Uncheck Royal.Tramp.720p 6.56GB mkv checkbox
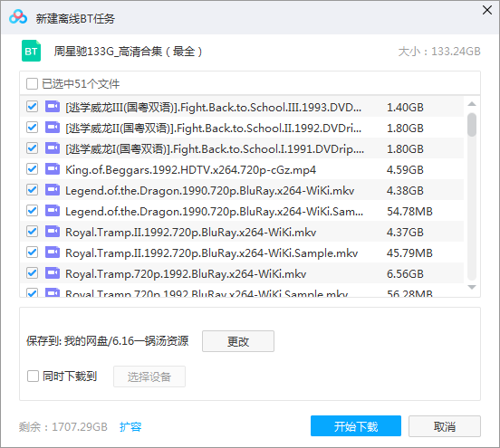 point(33,273)
